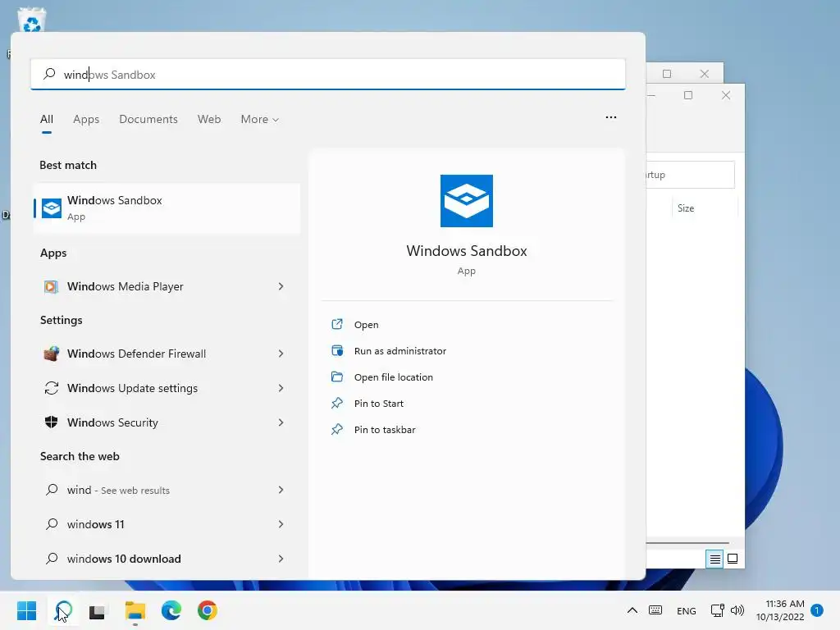Click the large Windows Sandbox app icon
This screenshot has width=840, height=630.
click(466, 200)
